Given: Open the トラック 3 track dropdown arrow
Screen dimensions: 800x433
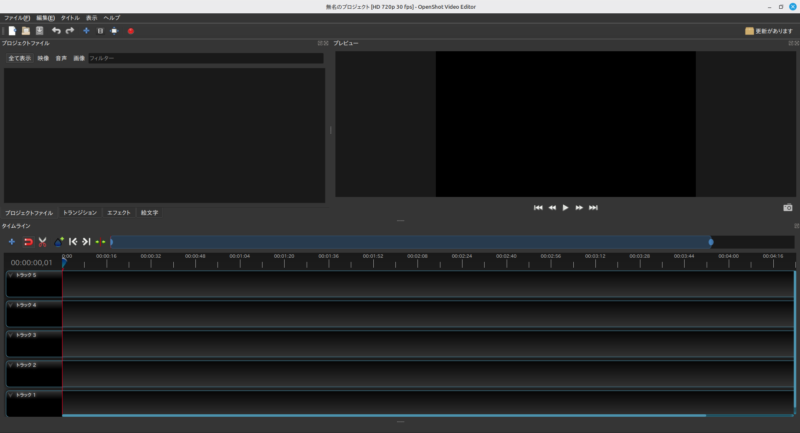Looking at the screenshot, I should [11, 335].
